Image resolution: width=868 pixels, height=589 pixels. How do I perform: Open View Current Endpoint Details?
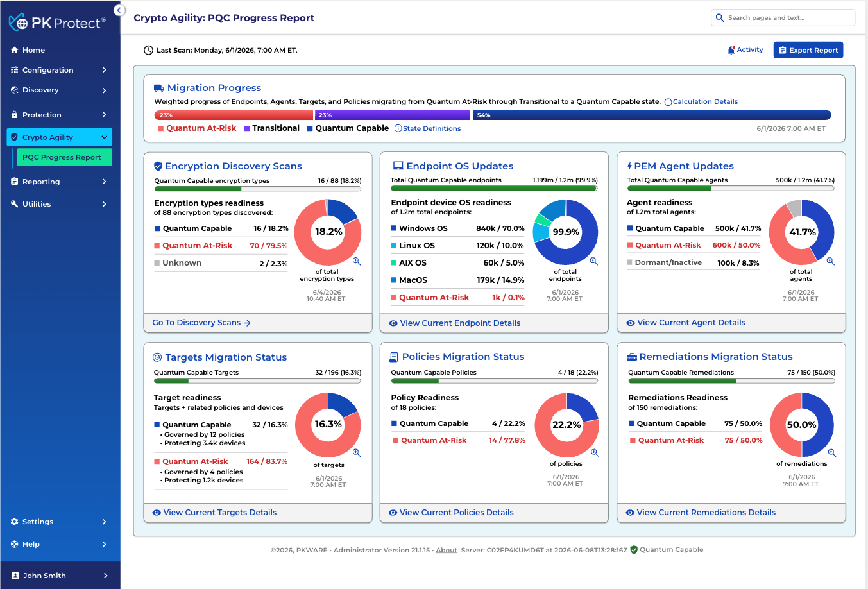[455, 323]
